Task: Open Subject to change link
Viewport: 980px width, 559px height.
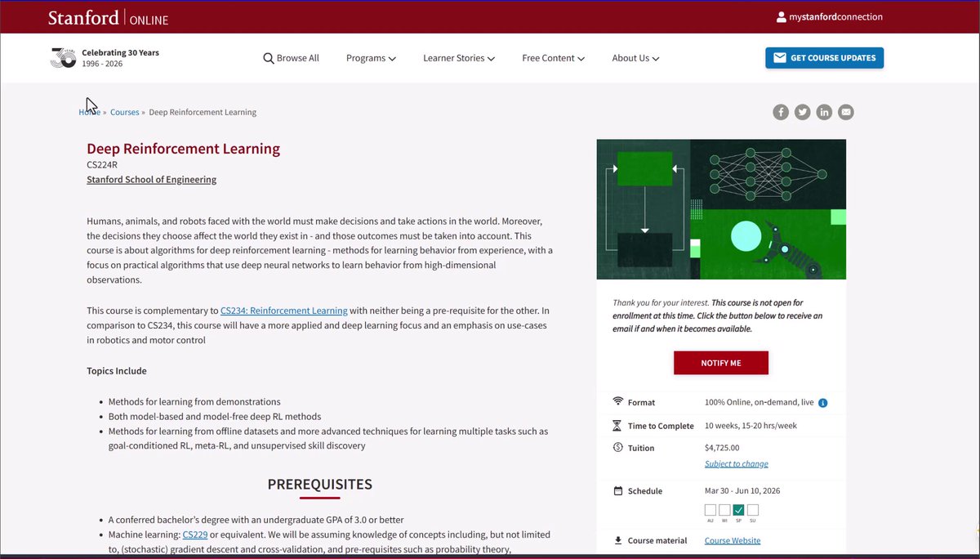Action: click(x=736, y=463)
